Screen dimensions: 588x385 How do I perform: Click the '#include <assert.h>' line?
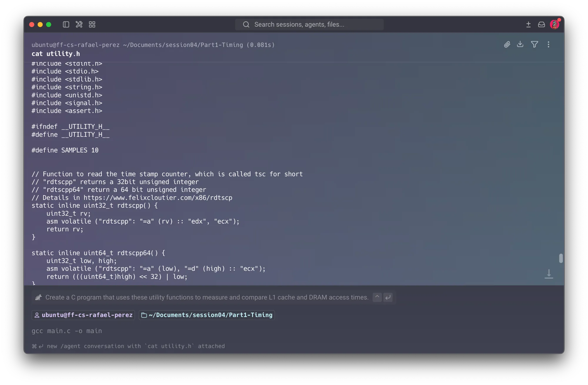pos(67,111)
